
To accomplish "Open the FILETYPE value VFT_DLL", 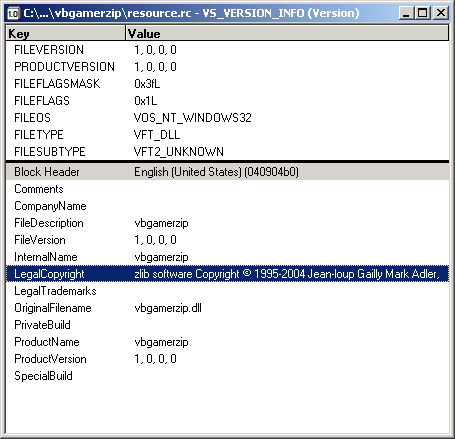I will click(x=157, y=135).
